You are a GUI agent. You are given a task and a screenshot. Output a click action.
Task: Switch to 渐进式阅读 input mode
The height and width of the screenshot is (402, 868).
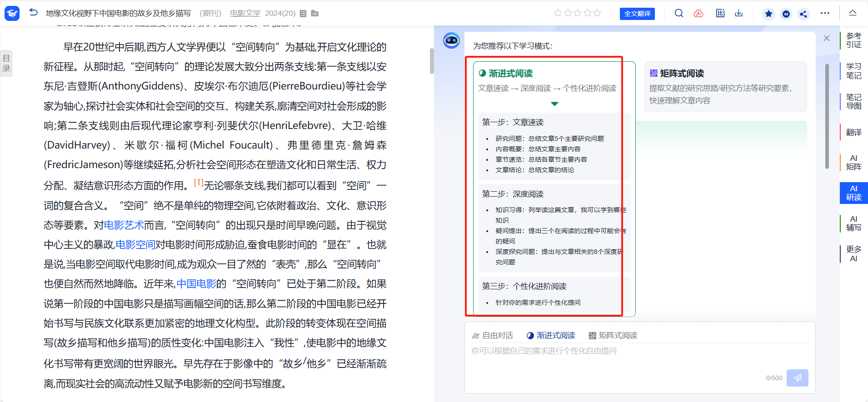click(551, 335)
